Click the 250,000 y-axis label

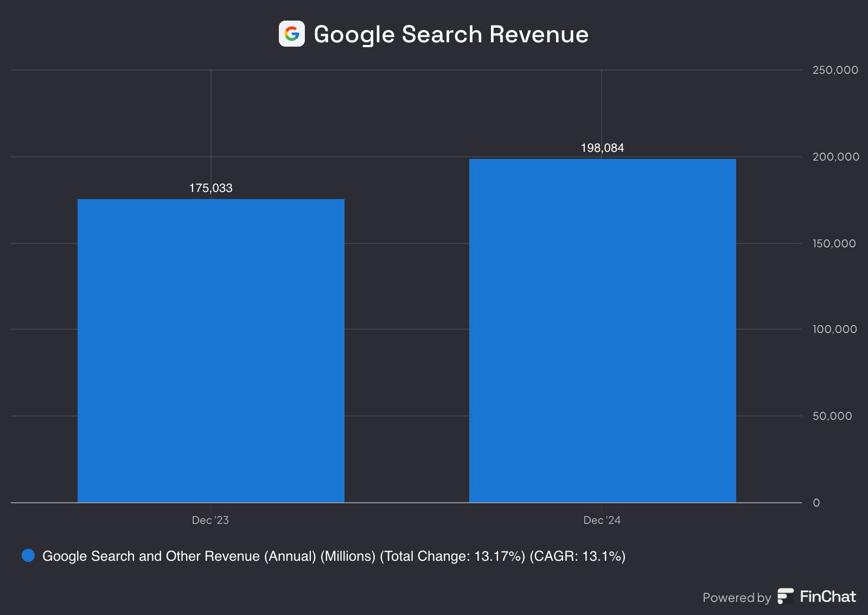[835, 70]
